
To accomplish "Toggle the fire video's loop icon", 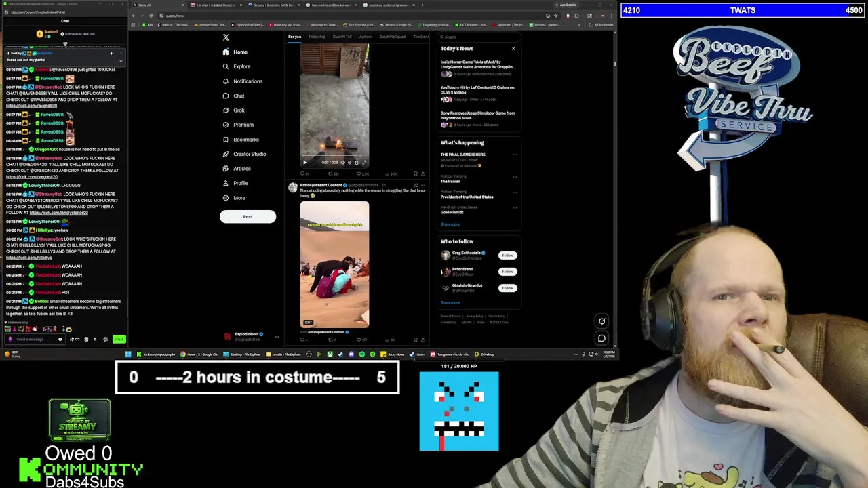I will [x=357, y=163].
